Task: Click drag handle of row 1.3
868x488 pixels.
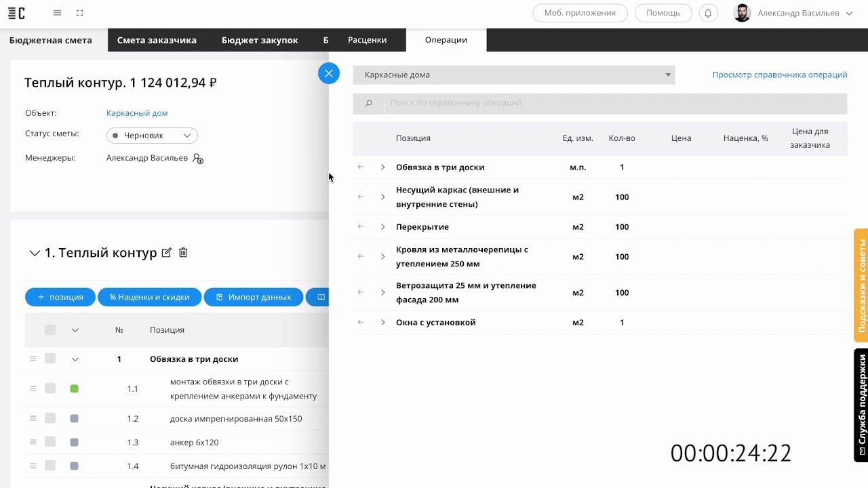Action: 33,443
